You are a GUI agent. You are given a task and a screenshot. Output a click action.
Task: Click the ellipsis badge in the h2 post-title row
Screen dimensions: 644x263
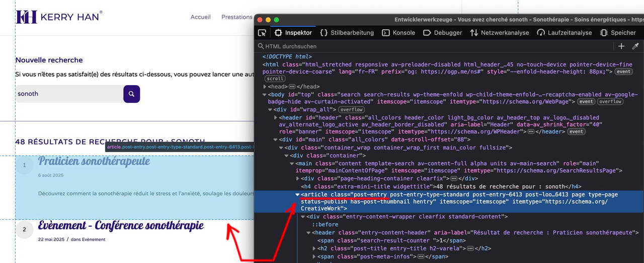click(469, 248)
